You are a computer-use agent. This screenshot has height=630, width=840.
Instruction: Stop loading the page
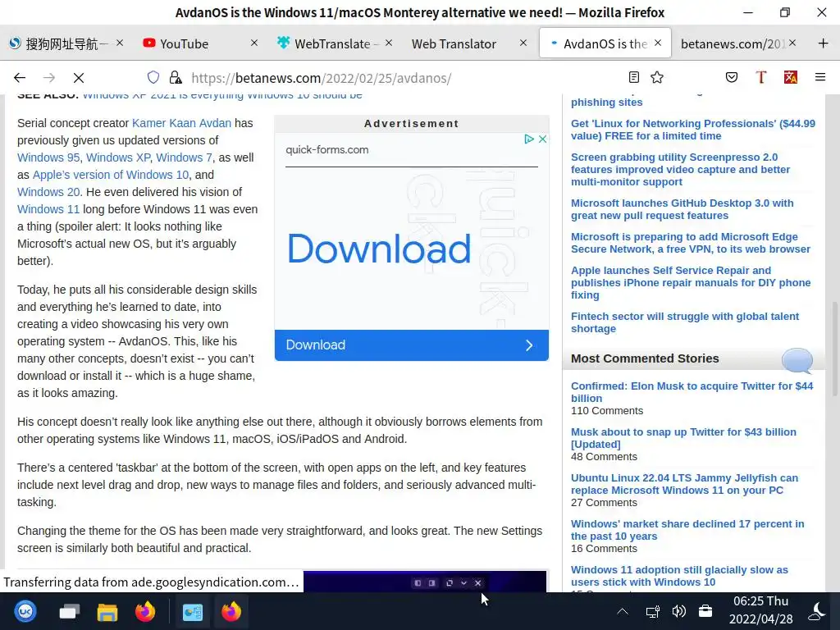click(79, 78)
